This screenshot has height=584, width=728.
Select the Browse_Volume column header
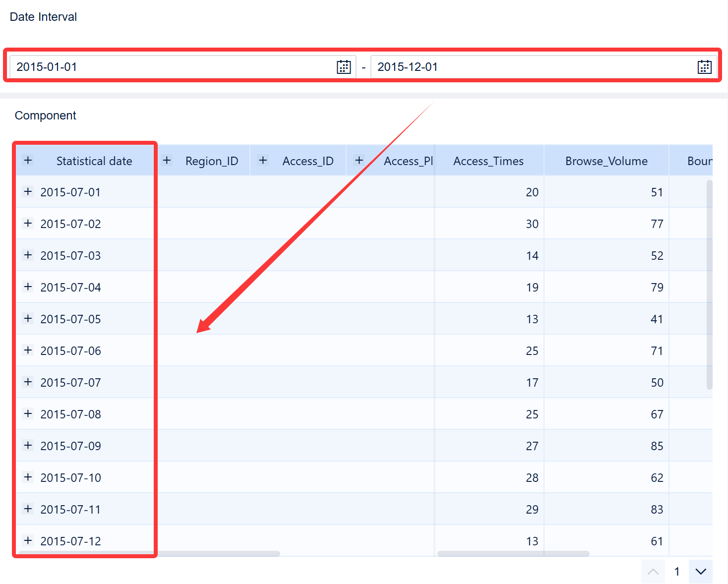click(606, 160)
